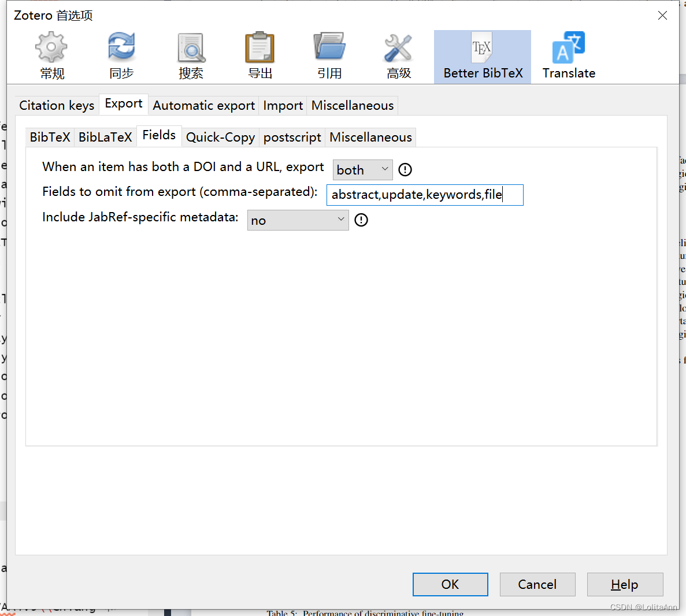Image resolution: width=686 pixels, height=616 pixels.
Task: Confirm preferences with the OK button
Action: click(450, 584)
